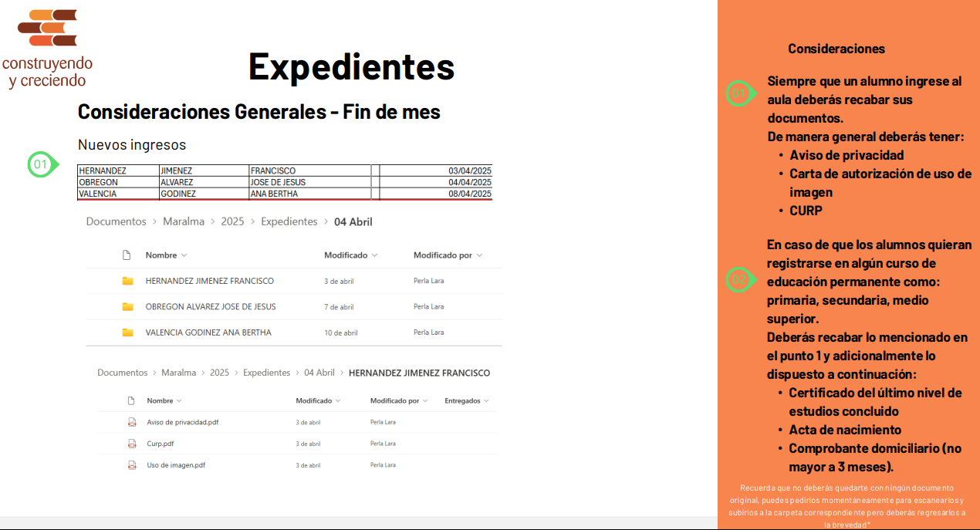Image resolution: width=980 pixels, height=530 pixels.
Task: Click the PDF icon beside Uso de imagen.pdf
Action: 132,465
